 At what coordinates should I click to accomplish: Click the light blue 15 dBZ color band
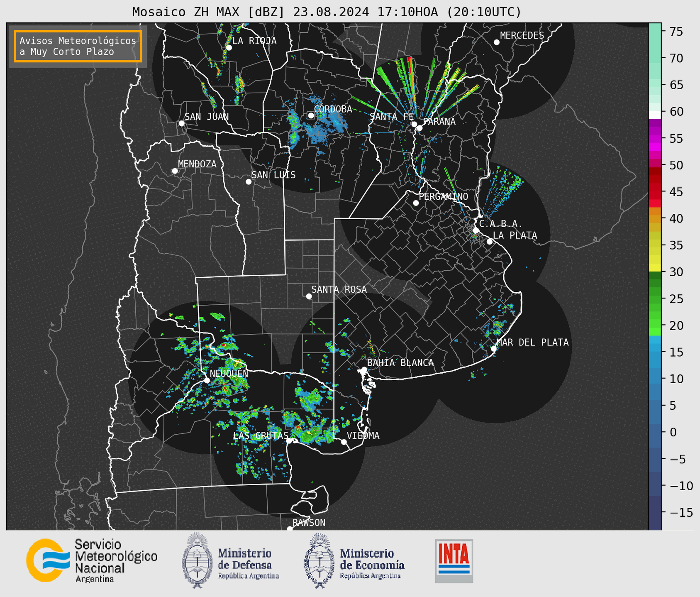(655, 347)
